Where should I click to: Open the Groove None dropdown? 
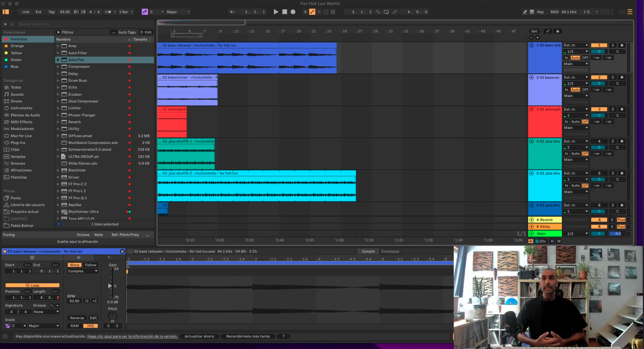click(46, 312)
